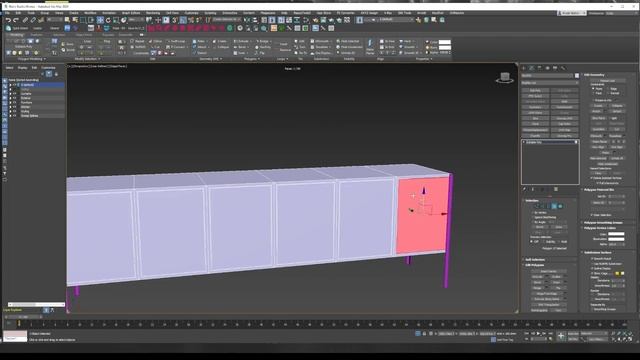The image size is (640, 360).
Task: Click the ViewCube in the viewport
Action: coord(505,78)
